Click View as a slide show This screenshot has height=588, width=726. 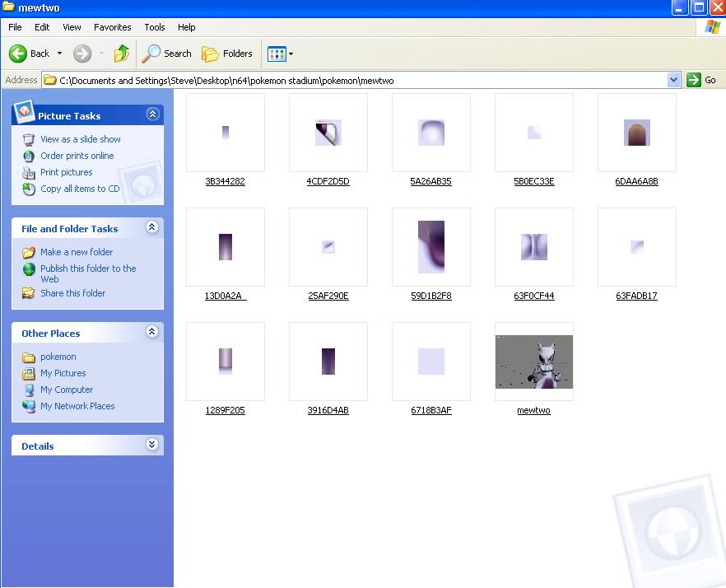click(81, 139)
